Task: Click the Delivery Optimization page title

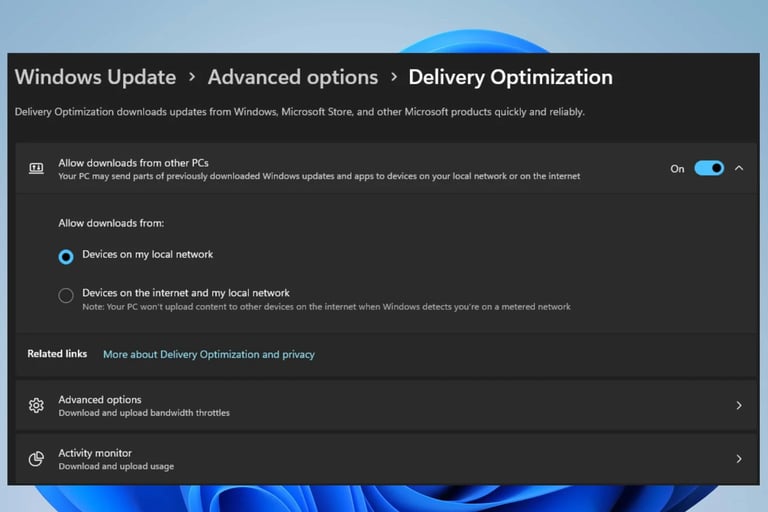Action: (510, 77)
